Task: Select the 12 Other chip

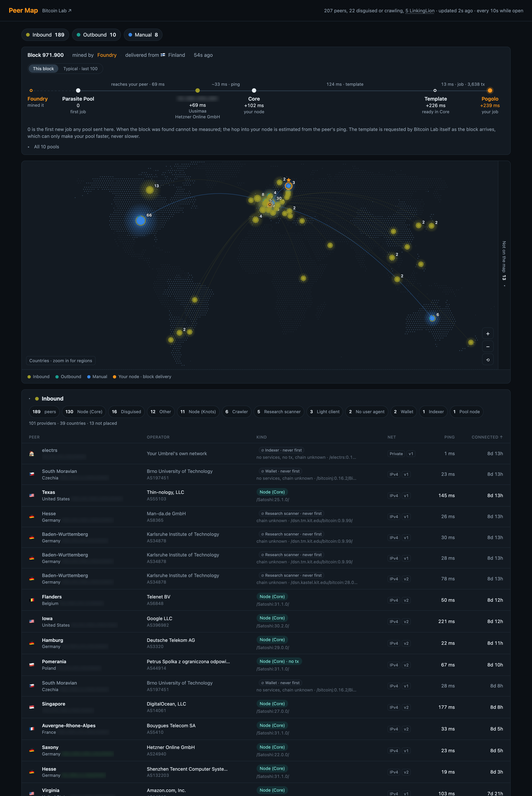Action: coord(161,412)
